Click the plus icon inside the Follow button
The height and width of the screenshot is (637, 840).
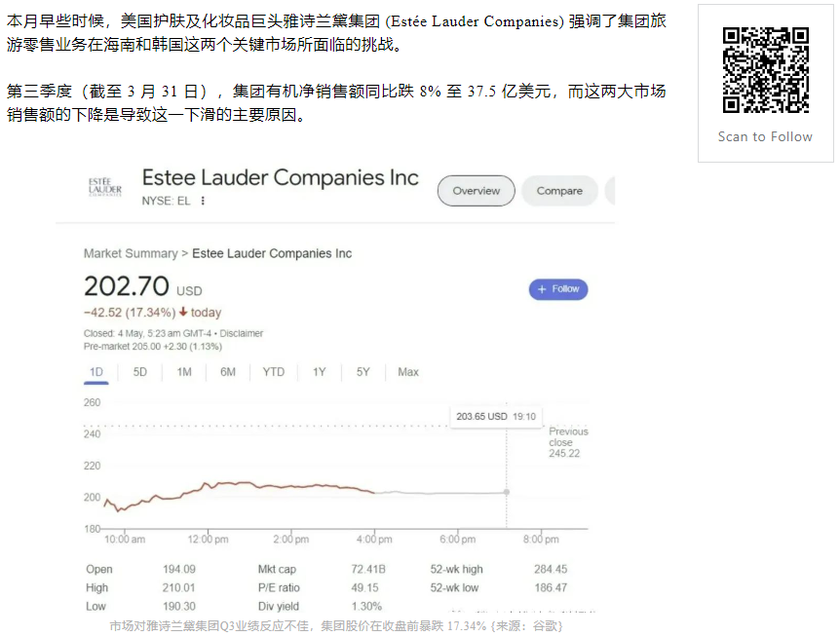pos(542,289)
